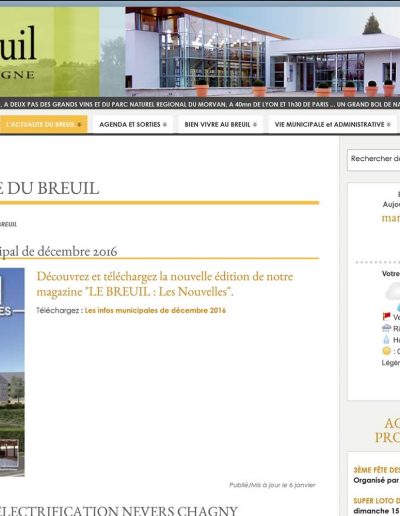Open VIE MUNICIPALE et ADMINISTRATIVE menu

[x=332, y=124]
